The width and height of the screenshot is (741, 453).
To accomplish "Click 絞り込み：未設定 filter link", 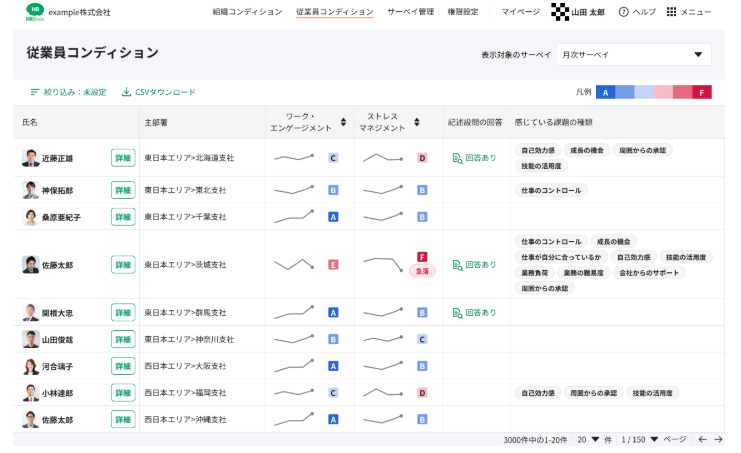I will pos(69,92).
